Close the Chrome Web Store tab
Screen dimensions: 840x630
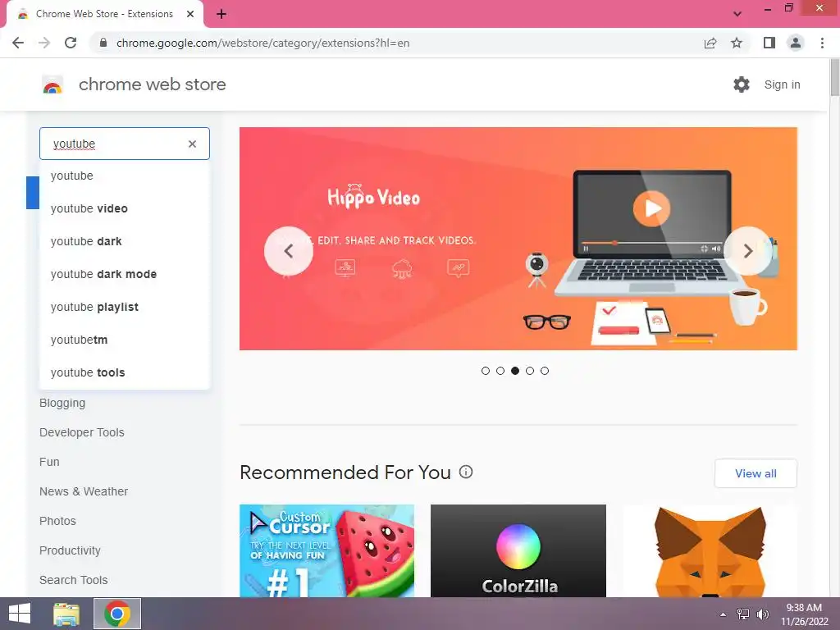click(190, 14)
